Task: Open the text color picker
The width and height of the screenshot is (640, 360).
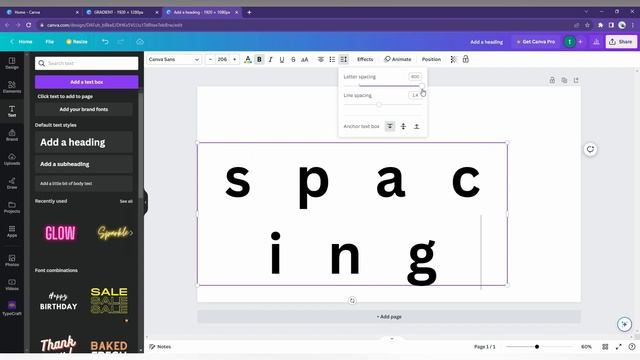Action: pos(247,60)
